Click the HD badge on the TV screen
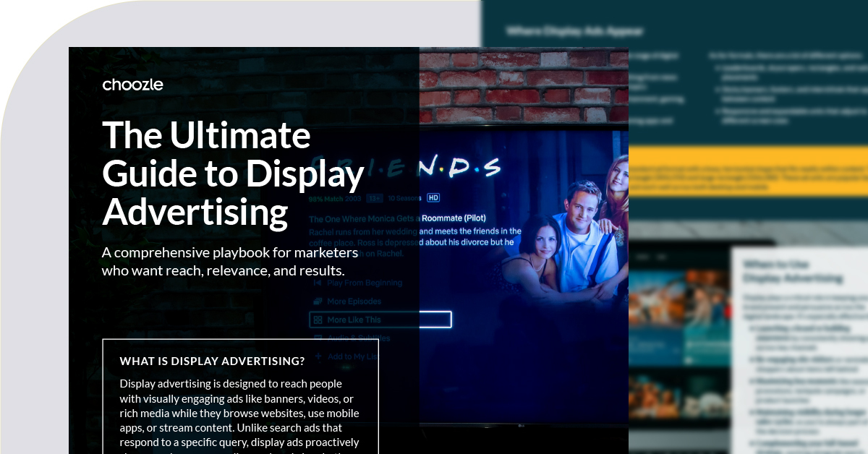 click(433, 197)
